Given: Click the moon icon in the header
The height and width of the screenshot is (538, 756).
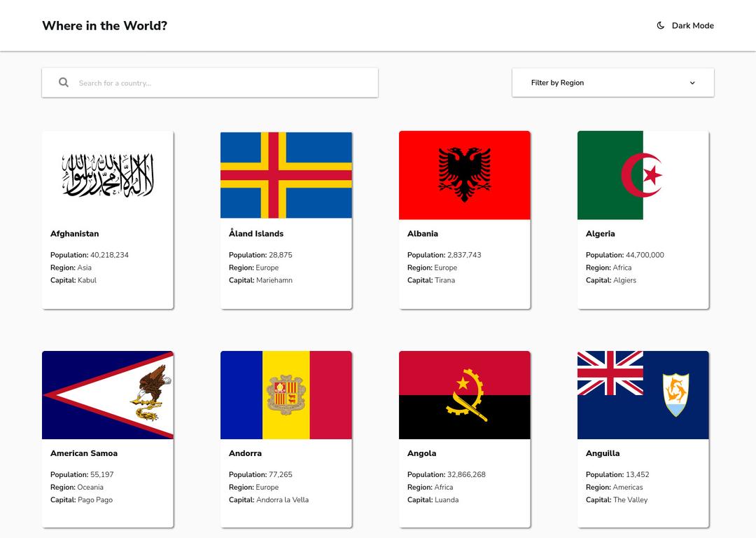Looking at the screenshot, I should pyautogui.click(x=660, y=26).
